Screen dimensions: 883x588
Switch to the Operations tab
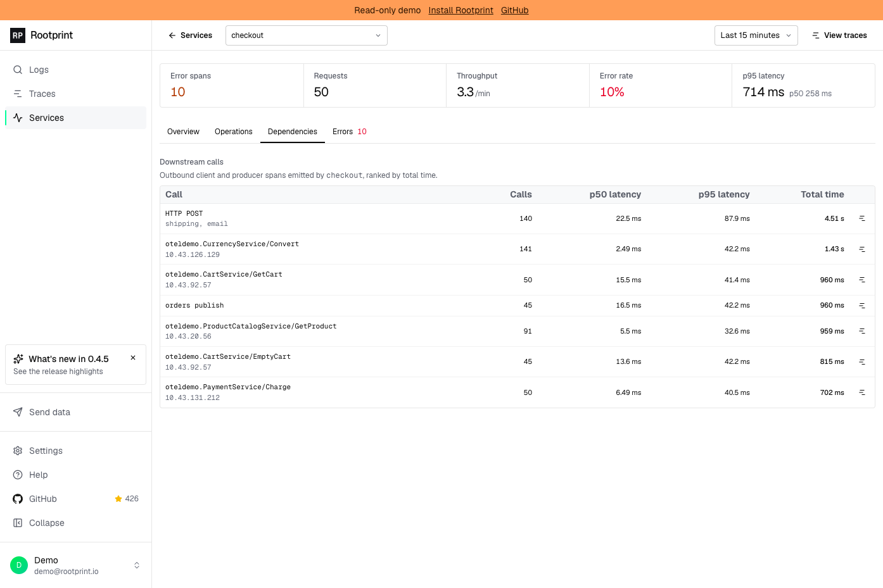pyautogui.click(x=233, y=132)
